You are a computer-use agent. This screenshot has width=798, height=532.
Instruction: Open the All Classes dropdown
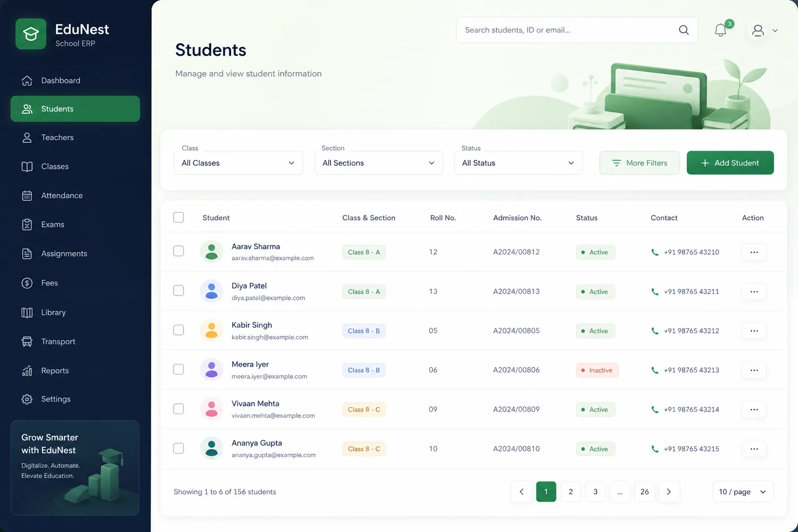coord(238,163)
